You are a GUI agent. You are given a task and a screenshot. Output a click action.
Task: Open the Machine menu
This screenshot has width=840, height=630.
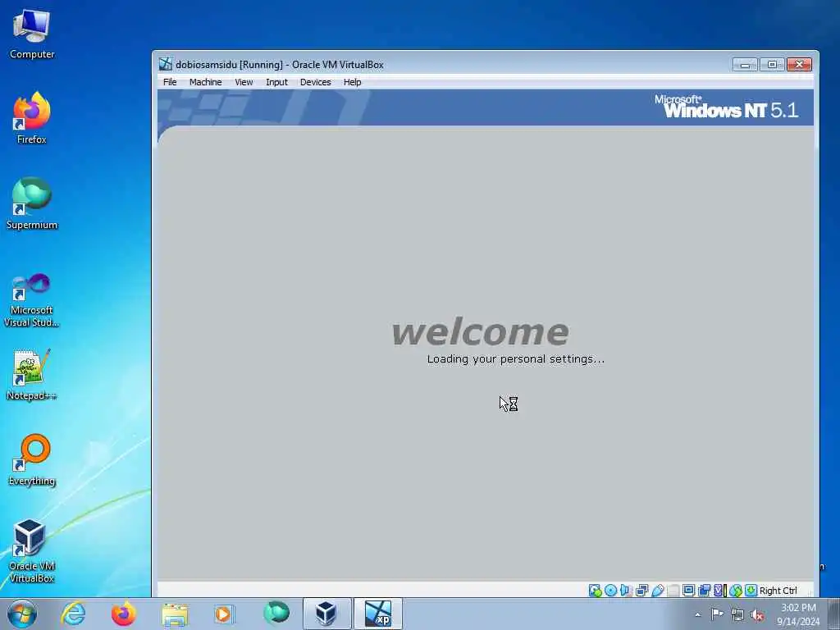(x=205, y=82)
